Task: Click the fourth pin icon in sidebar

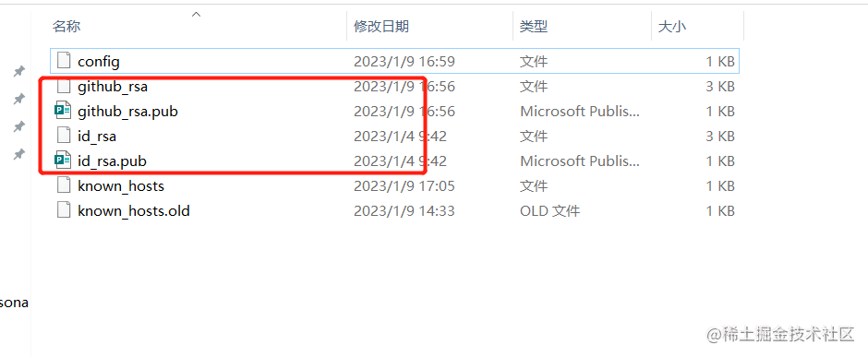Action: (x=18, y=154)
